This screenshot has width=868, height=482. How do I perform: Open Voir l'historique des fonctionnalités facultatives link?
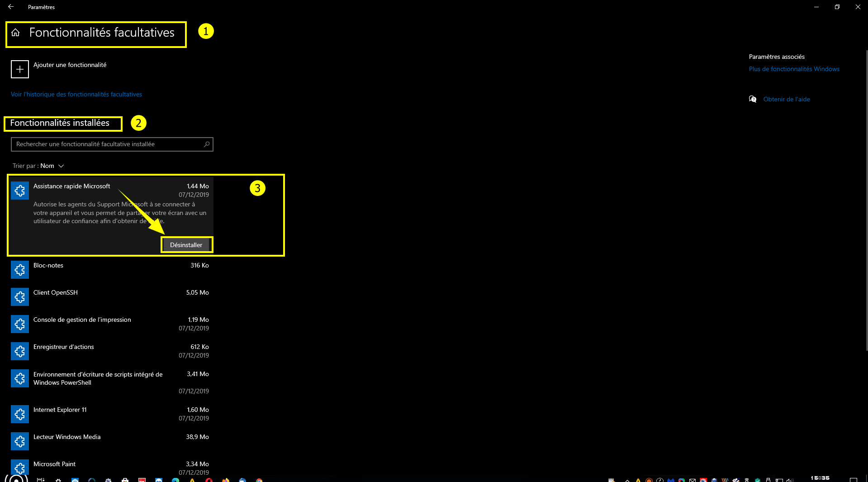click(x=76, y=95)
